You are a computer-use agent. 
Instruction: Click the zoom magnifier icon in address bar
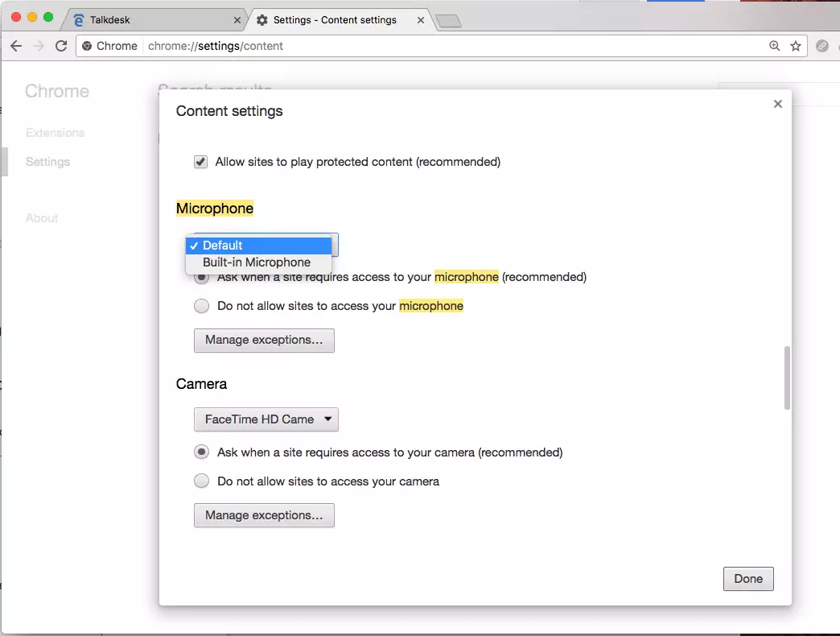point(774,46)
